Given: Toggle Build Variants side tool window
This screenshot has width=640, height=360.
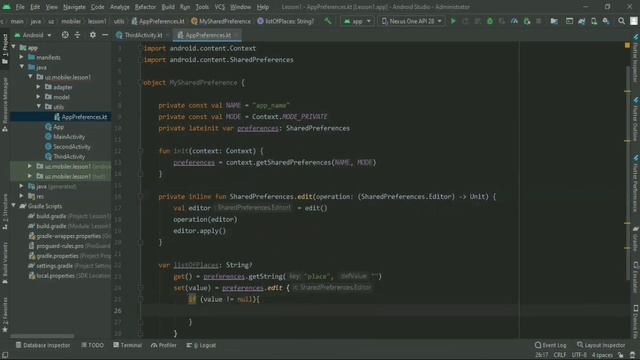Looking at the screenshot, I should click(x=5, y=263).
